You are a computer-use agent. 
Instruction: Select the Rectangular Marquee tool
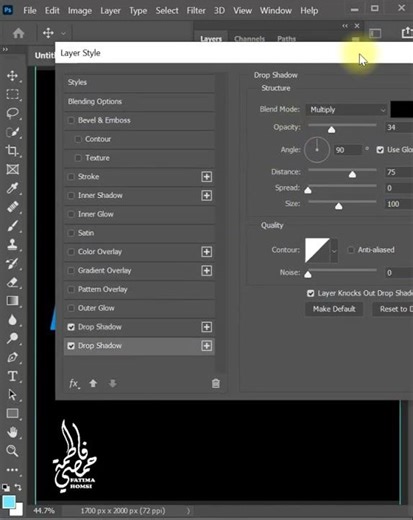[x=12, y=94]
